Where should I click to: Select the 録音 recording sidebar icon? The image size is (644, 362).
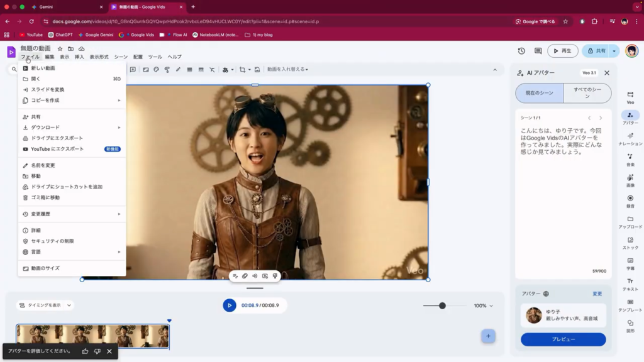pos(630,200)
